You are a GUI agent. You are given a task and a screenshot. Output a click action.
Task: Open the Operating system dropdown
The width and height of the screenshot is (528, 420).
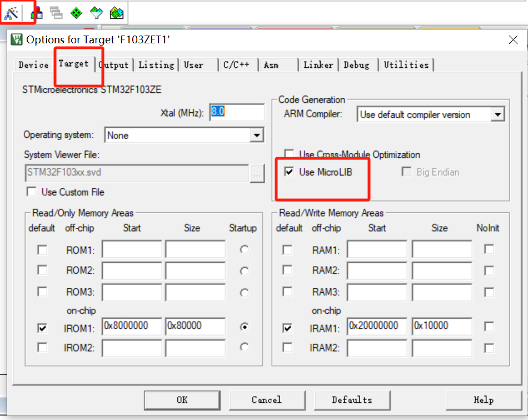tap(256, 135)
